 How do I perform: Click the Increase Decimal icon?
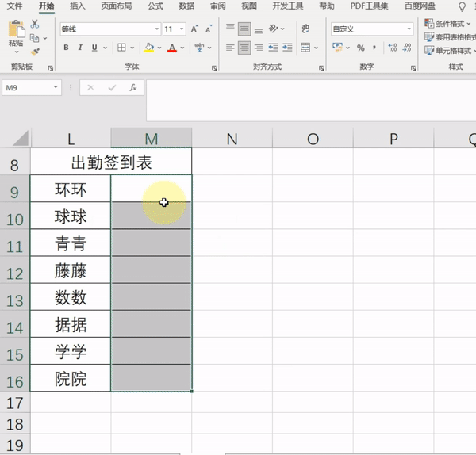tap(392, 48)
